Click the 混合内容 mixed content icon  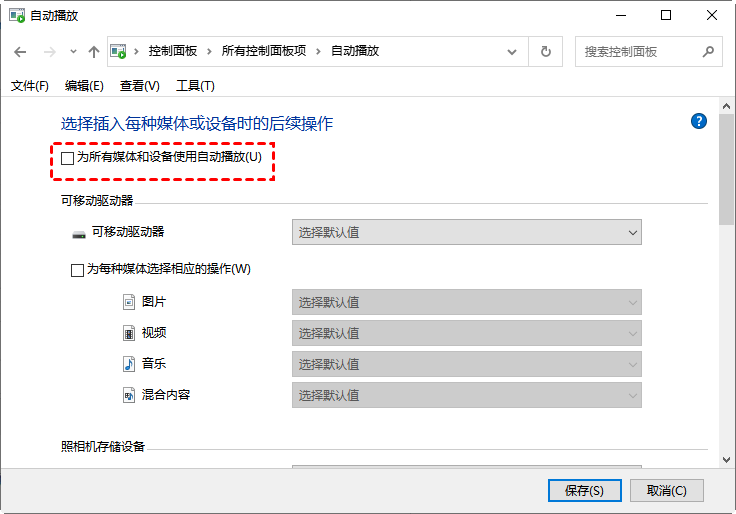(x=128, y=395)
